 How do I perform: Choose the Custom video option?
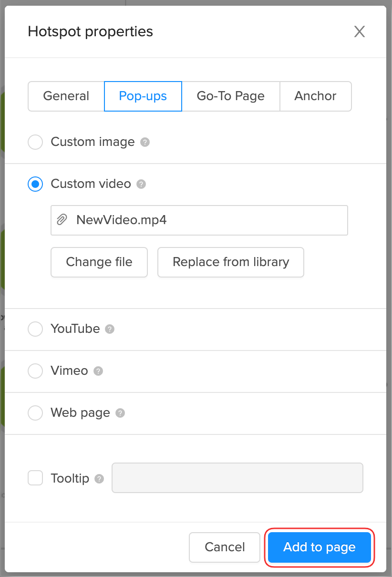(x=35, y=184)
